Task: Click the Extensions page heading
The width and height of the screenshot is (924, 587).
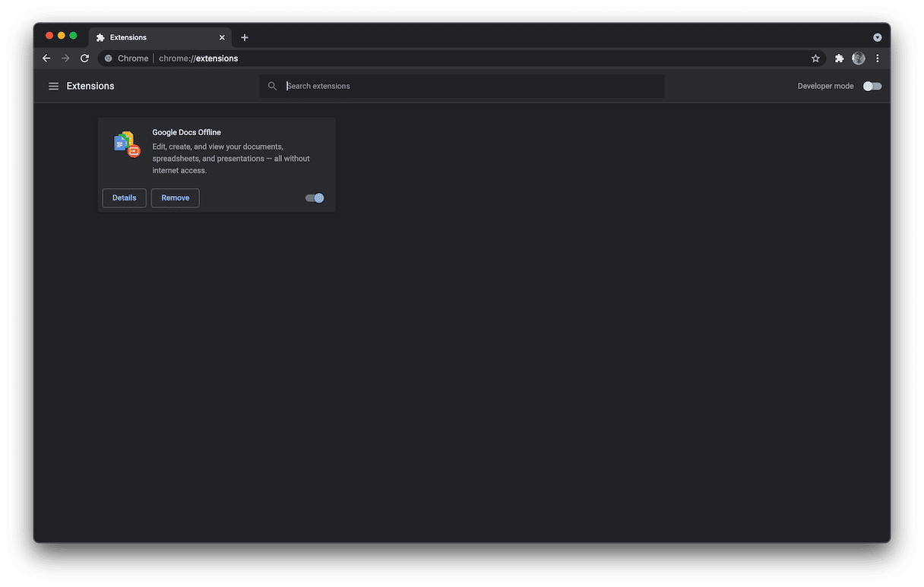Action: coord(90,87)
